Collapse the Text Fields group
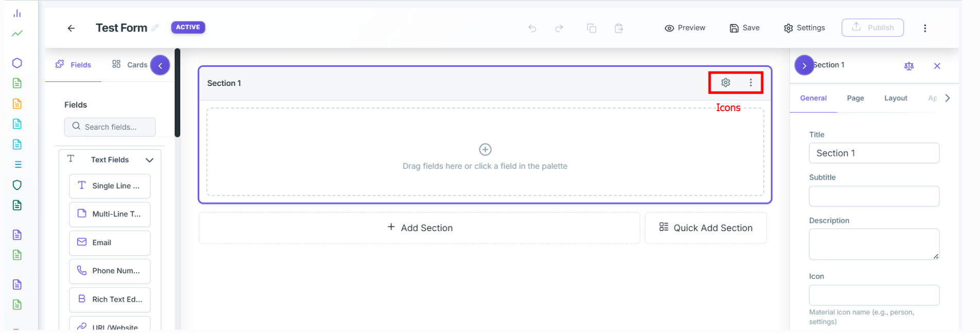 (149, 160)
